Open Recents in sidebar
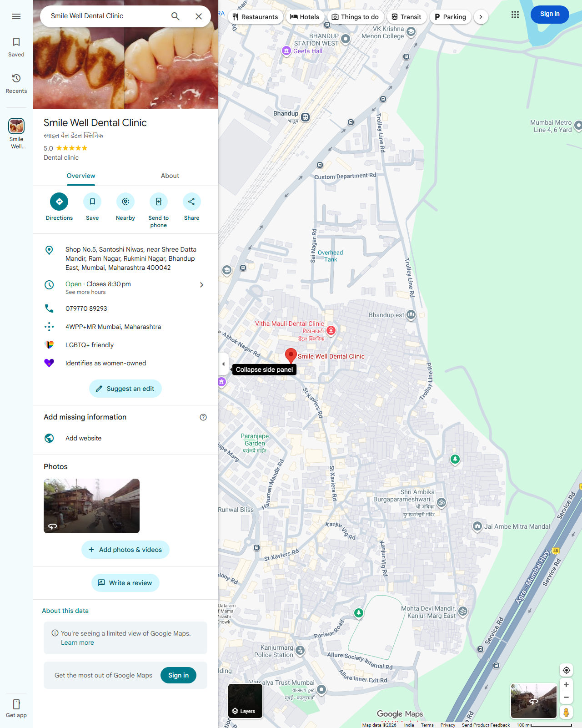The image size is (582, 728). 16,84
